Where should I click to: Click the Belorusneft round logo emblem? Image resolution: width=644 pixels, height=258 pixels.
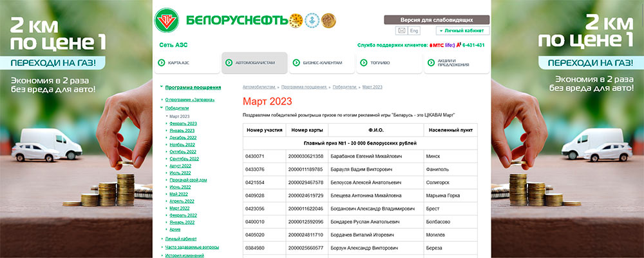coord(166,20)
